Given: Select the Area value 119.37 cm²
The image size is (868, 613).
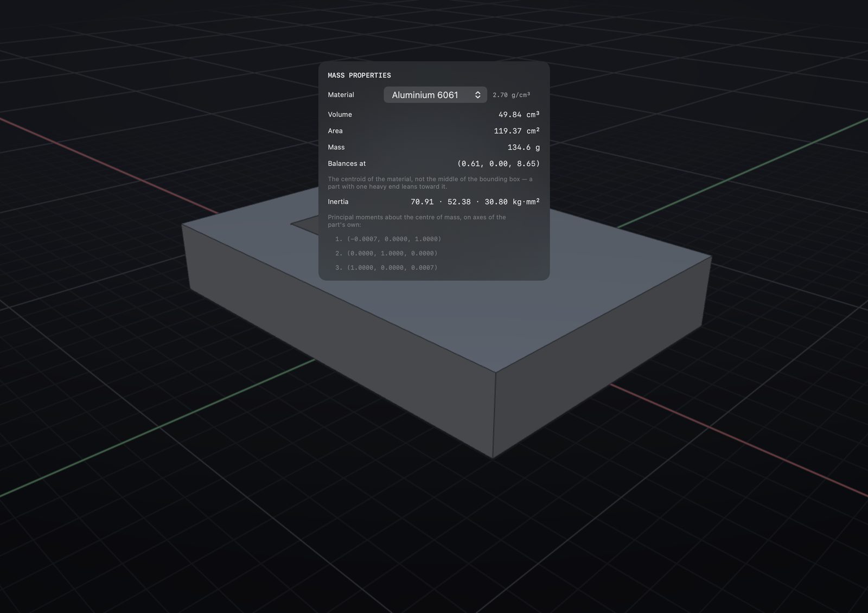Looking at the screenshot, I should [x=516, y=131].
